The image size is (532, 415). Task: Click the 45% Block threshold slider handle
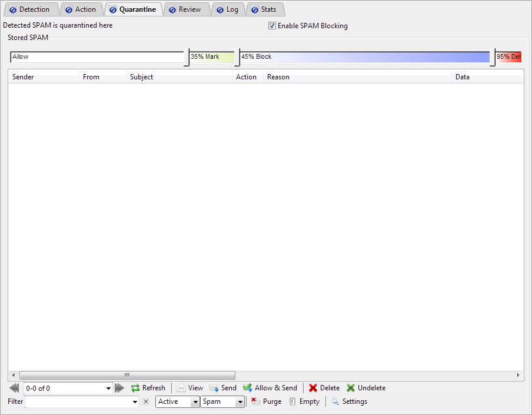pyautogui.click(x=237, y=58)
